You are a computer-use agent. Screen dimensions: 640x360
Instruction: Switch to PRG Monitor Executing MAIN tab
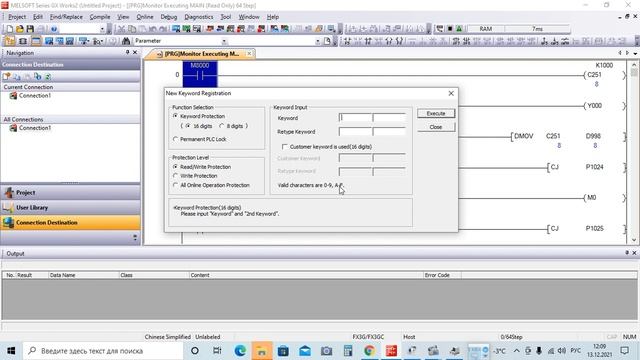[200, 54]
